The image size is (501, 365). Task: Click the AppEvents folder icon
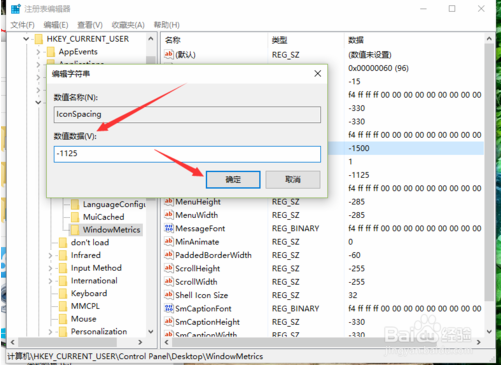51,52
